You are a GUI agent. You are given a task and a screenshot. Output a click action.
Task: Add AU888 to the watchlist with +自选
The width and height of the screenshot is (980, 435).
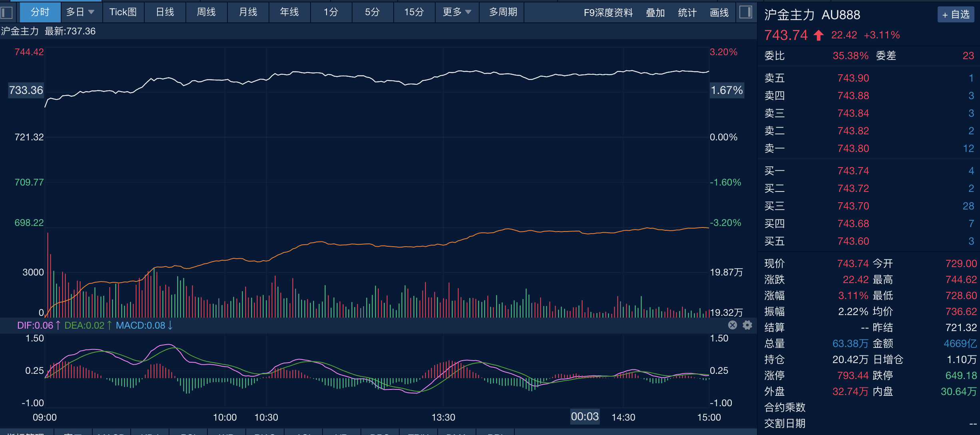pos(955,15)
